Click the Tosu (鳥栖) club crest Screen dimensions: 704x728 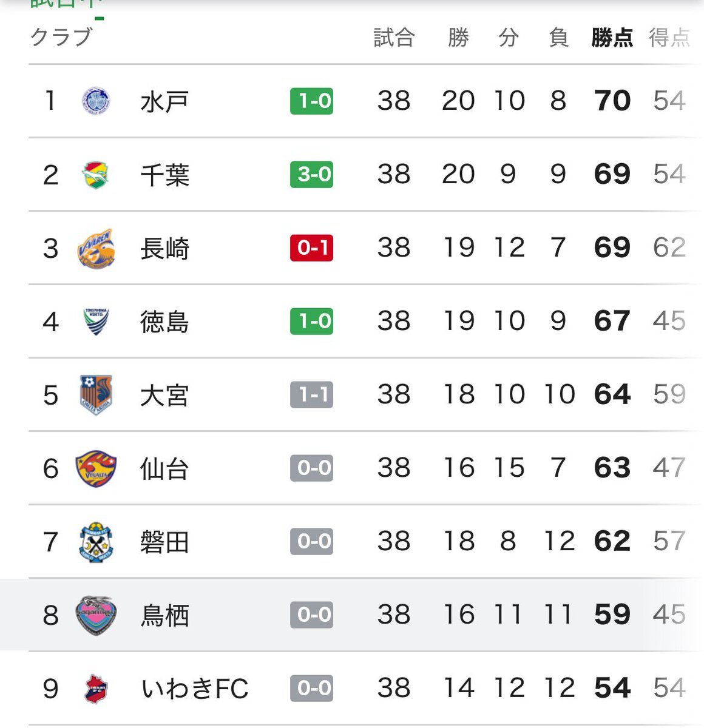[96, 615]
